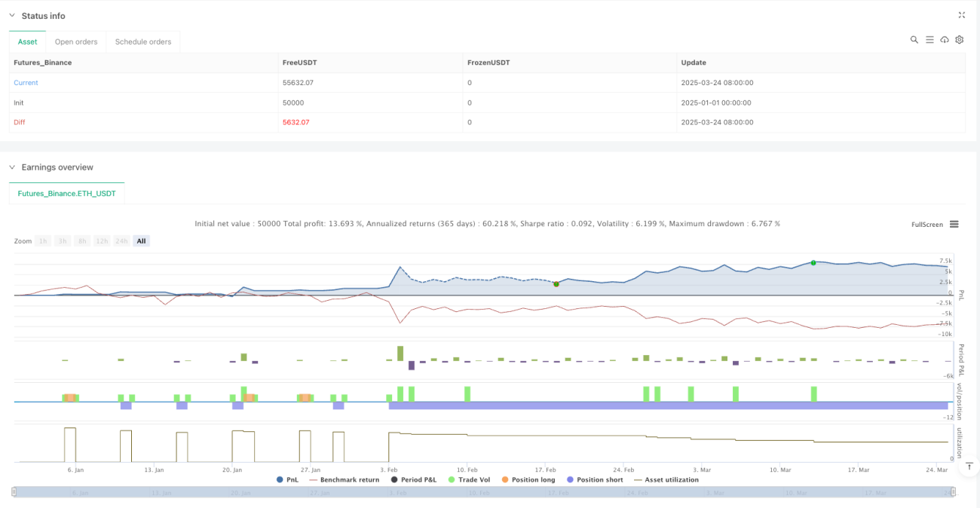Toggle the PnL series in the legend
This screenshot has width=980, height=508.
(288, 479)
